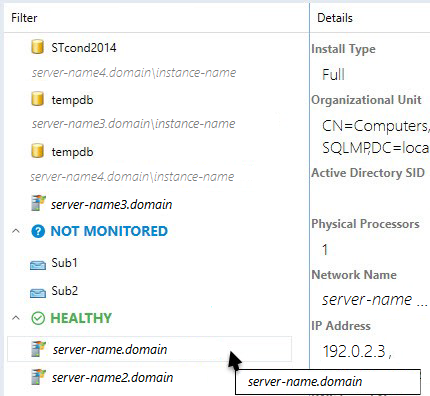Collapse the HEALTHY group
430x396 pixels.
coord(16,318)
